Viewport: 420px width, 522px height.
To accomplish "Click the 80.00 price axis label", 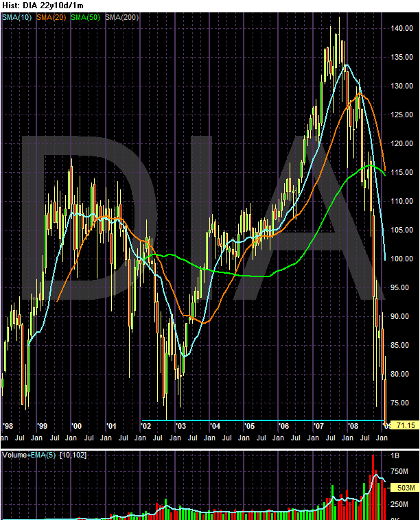I will 399,374.
